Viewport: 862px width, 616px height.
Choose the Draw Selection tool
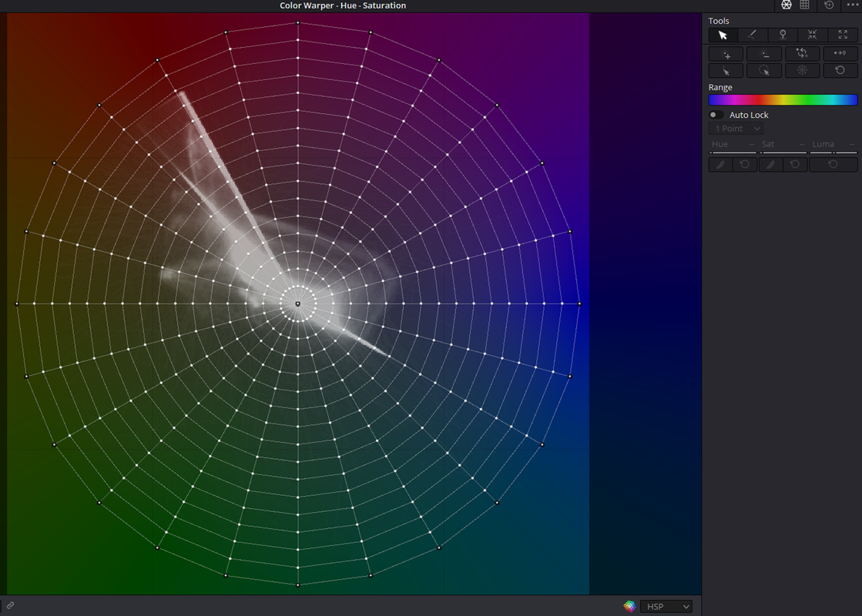tap(753, 35)
